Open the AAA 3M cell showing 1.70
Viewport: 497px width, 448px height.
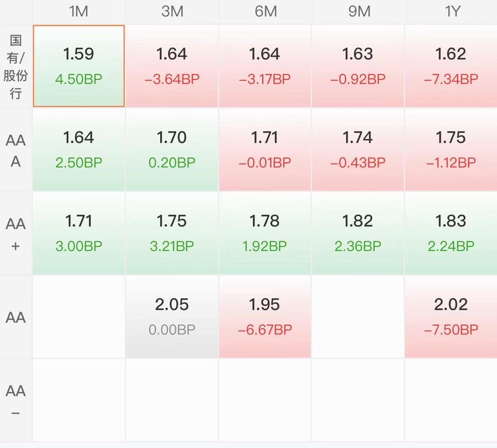[x=172, y=149]
